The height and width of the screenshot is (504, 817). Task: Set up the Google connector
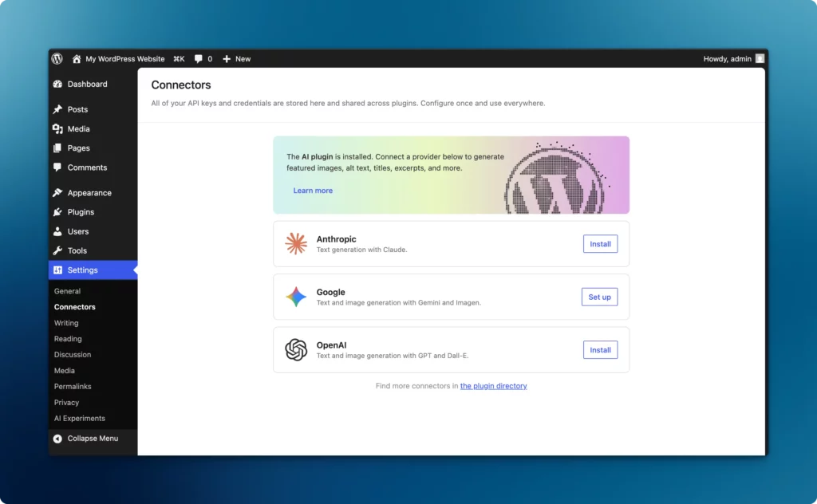coord(600,297)
